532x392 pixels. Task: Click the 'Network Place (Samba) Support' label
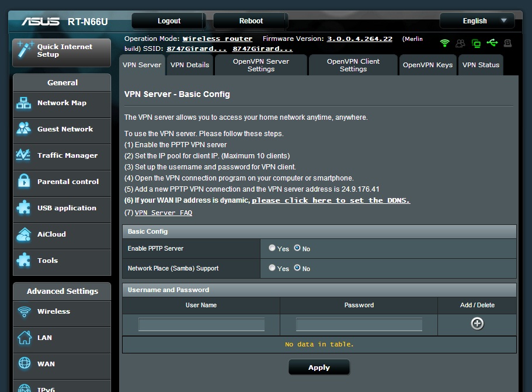[173, 268]
